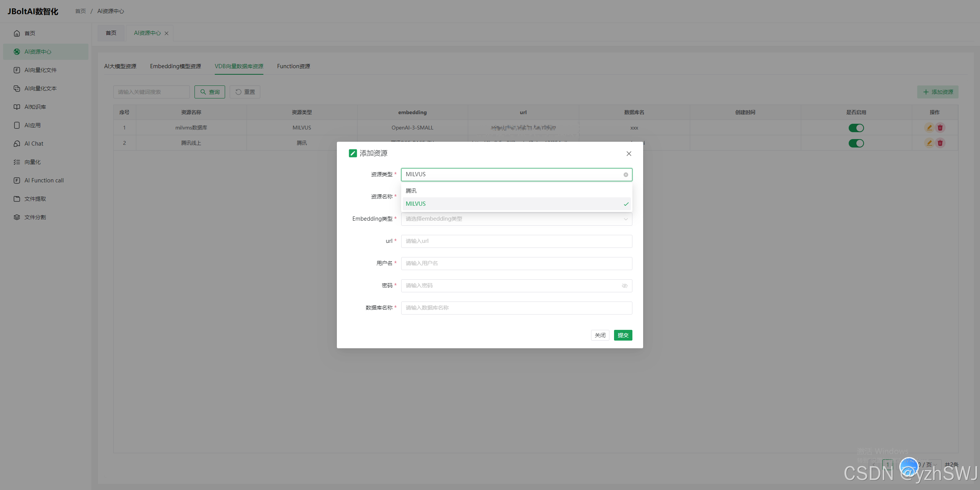
Task: Click the url input field
Action: point(516,241)
